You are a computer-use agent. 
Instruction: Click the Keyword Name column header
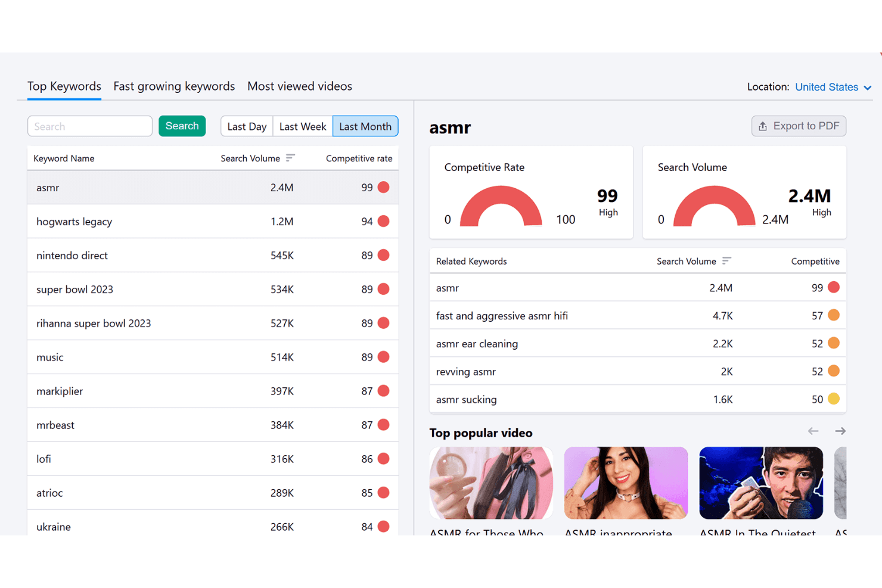point(64,158)
